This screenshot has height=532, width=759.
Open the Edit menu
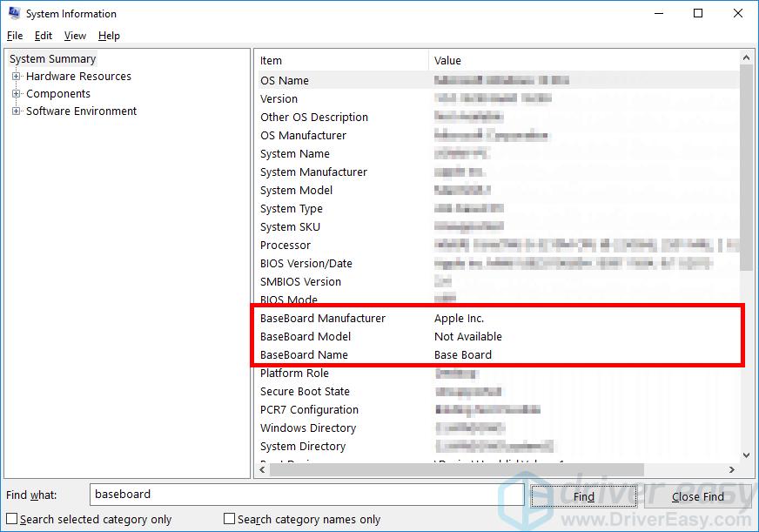pyautogui.click(x=43, y=36)
